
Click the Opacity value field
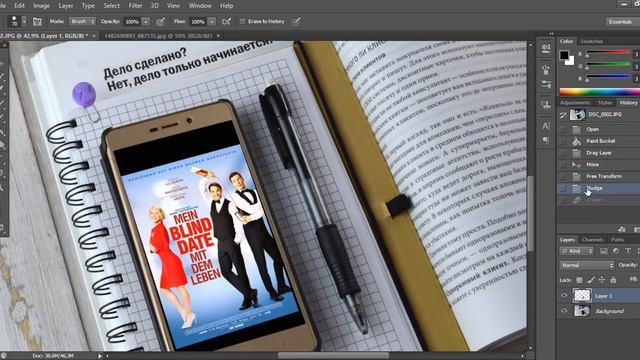tap(132, 22)
